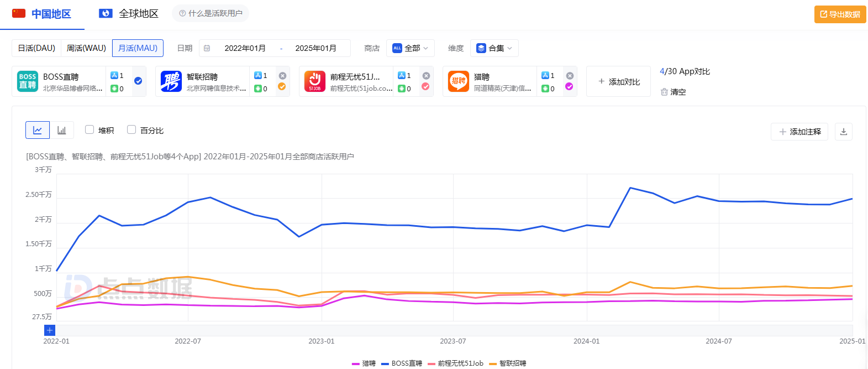
Task: Set the end date field 2025年01月
Action: point(315,48)
